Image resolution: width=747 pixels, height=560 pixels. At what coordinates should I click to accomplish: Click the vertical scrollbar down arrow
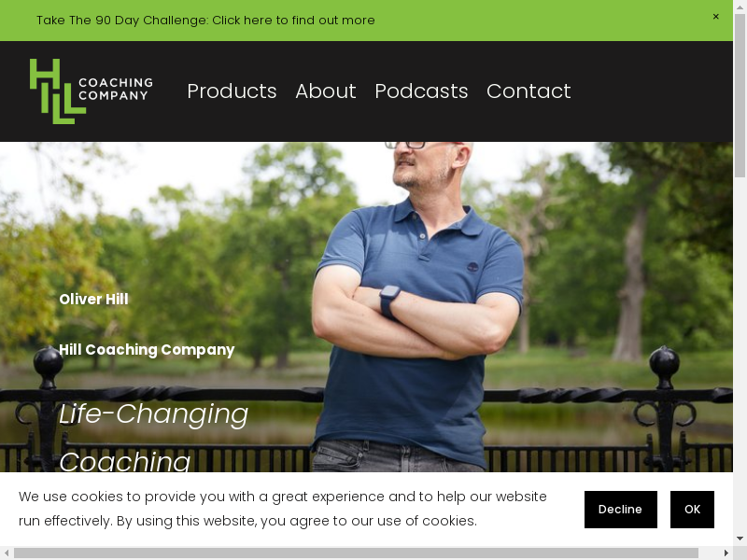click(x=740, y=539)
